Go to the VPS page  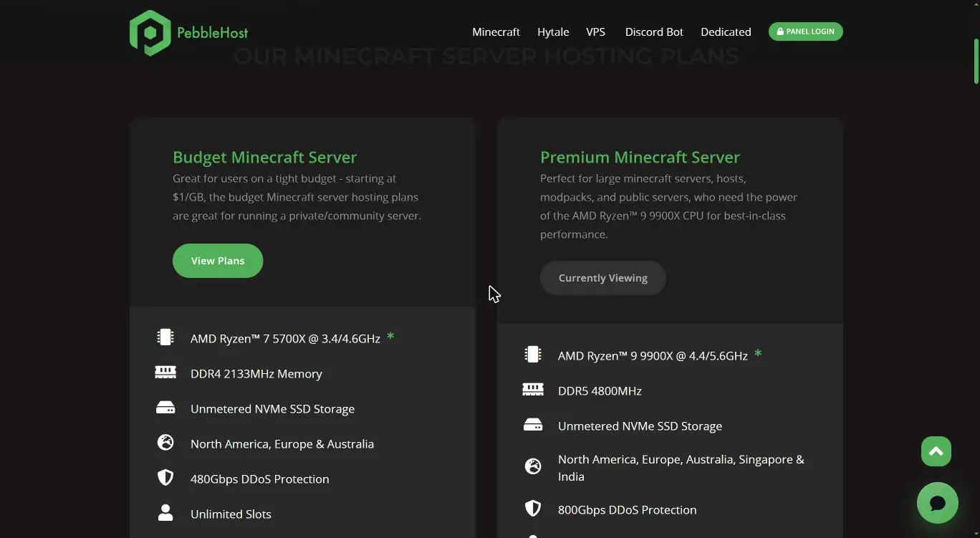coord(595,32)
